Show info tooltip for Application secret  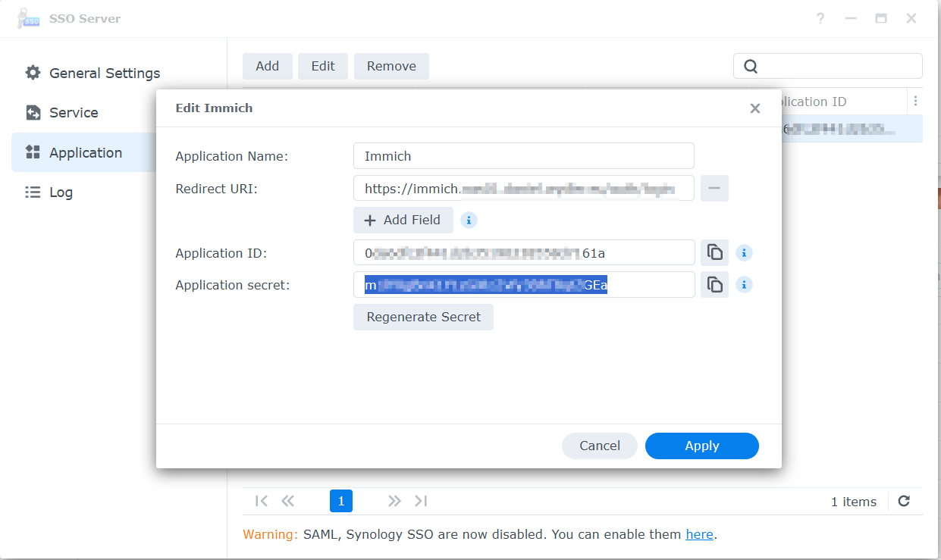745,285
